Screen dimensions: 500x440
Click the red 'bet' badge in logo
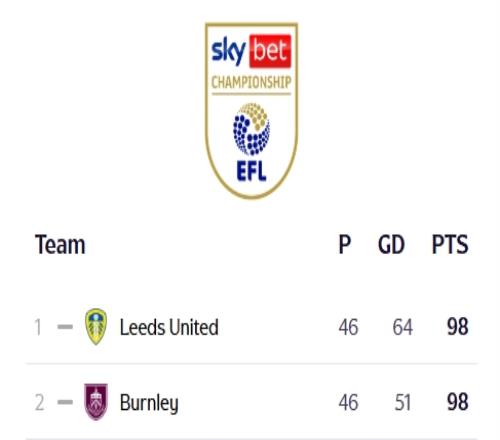pos(270,51)
